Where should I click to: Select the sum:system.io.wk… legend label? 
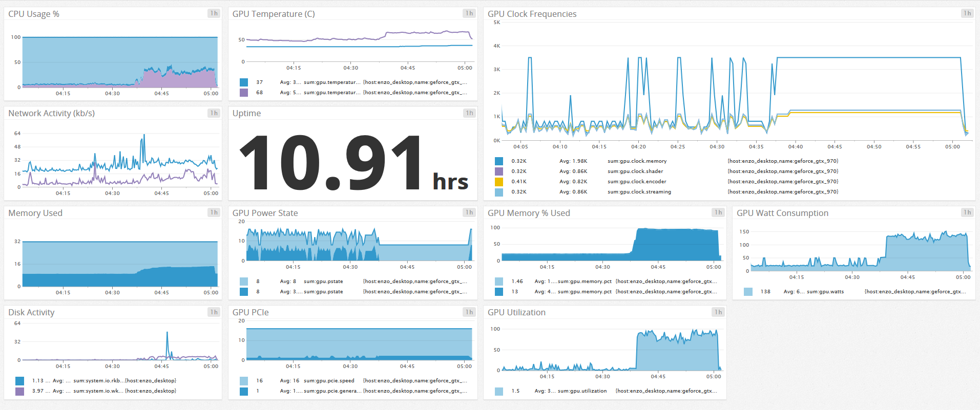pyautogui.click(x=98, y=391)
